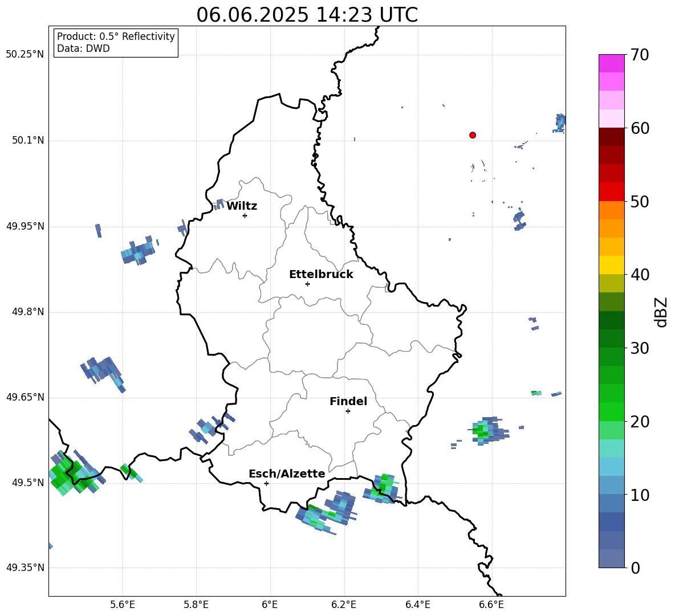Click the red station marker dot
Image resolution: width=675 pixels, height=616 pixels.
pos(473,135)
